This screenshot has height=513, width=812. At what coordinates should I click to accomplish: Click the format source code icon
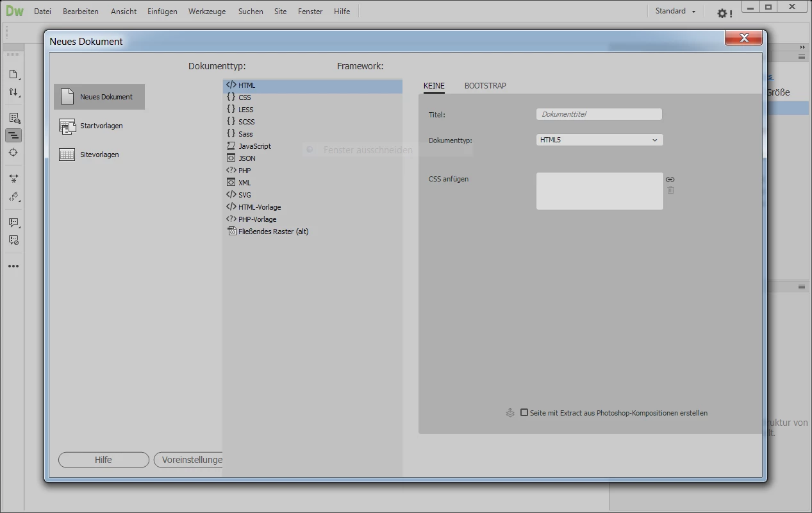tap(13, 196)
